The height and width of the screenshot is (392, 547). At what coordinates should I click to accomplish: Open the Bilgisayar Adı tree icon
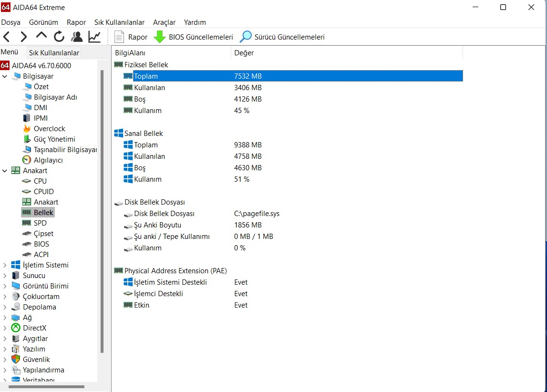click(28, 97)
